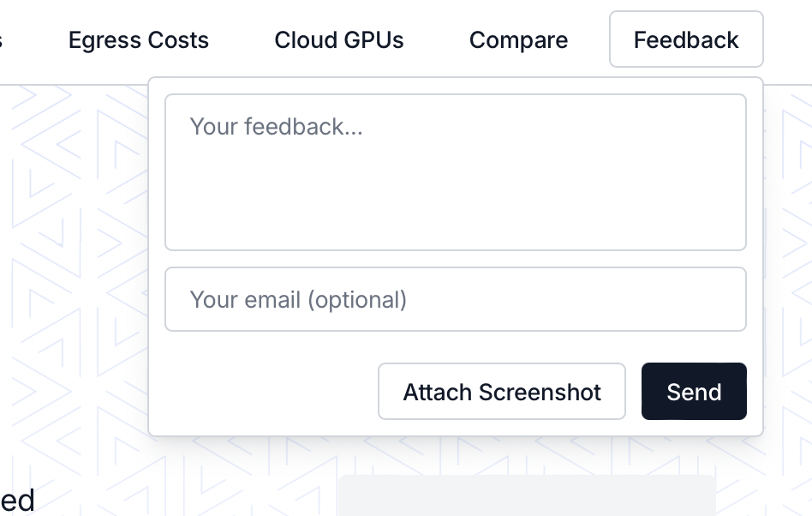Open the Egress Costs page
Screen dimensions: 812x516
139,40
